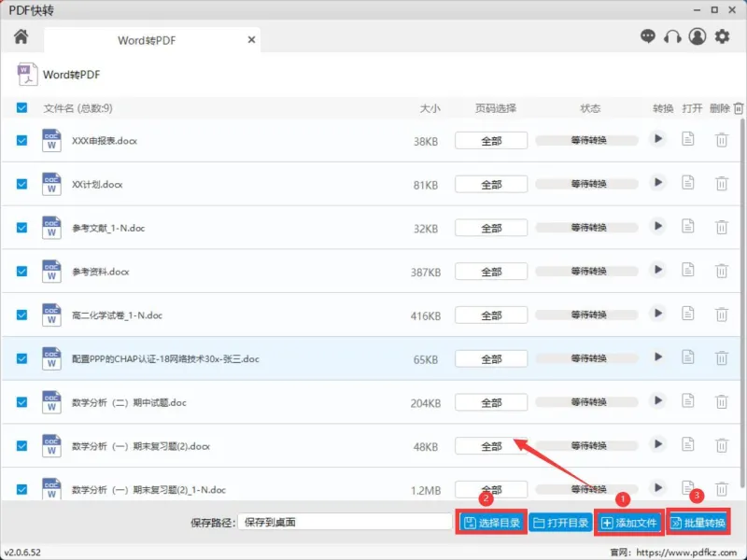Delete the 配置PPP的CHAP认证 file with its trash icon
This screenshot has height=560, width=747.
[722, 358]
